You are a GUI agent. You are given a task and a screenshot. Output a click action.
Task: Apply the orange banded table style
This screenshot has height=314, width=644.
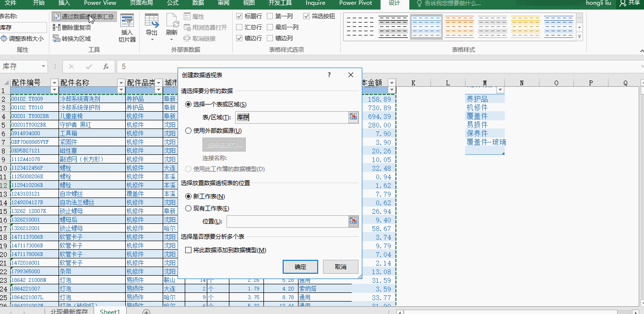click(x=459, y=27)
